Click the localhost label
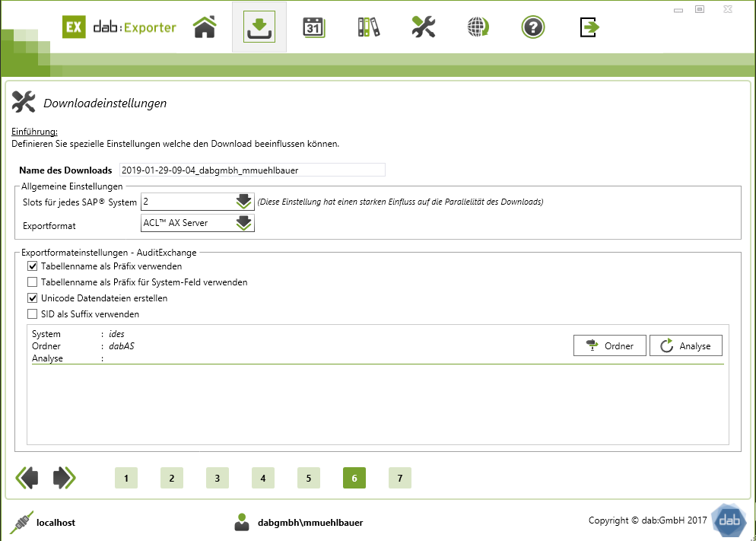756x541 pixels. click(x=56, y=523)
